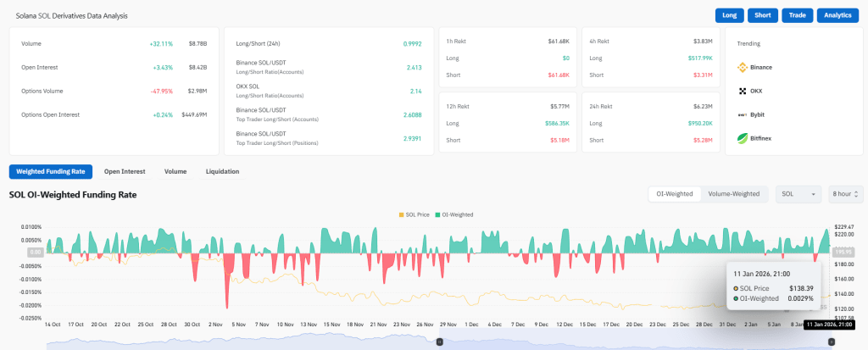Image resolution: width=868 pixels, height=350 pixels.
Task: Click the 195.95 price axis marker
Action: pos(843,252)
